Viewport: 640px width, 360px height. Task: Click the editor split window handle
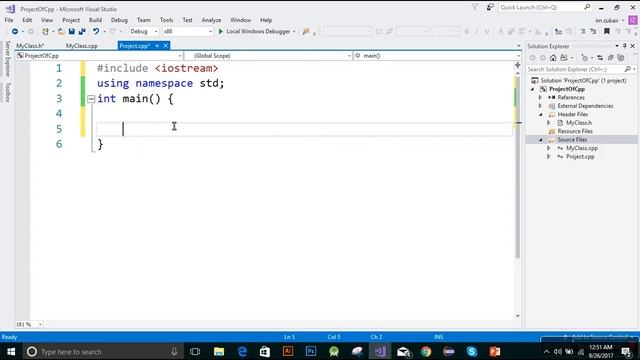pos(518,65)
